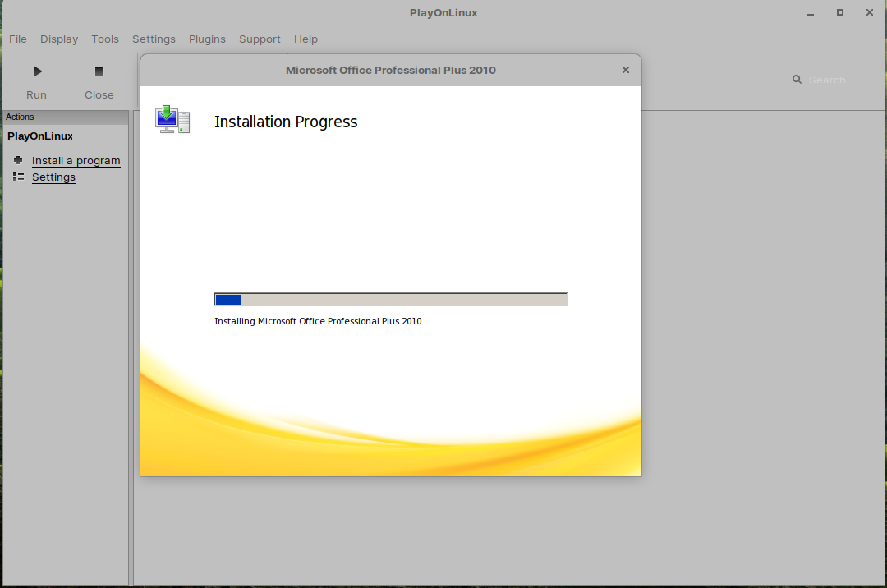
Task: Click the installation progress bar
Action: (390, 300)
